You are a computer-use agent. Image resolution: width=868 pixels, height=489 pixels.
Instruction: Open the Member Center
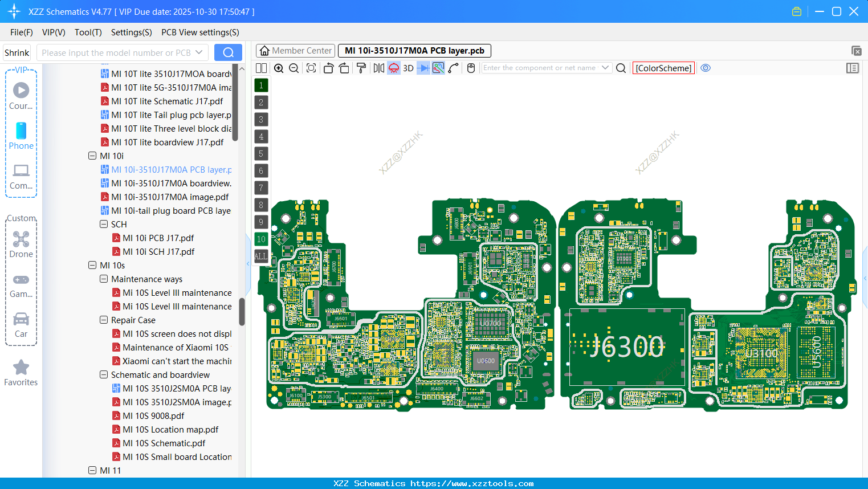click(x=295, y=50)
